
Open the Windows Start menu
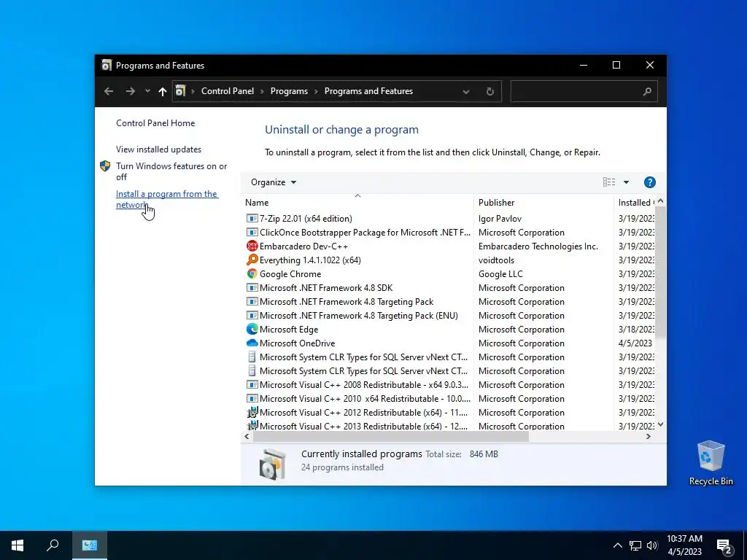pos(18,545)
